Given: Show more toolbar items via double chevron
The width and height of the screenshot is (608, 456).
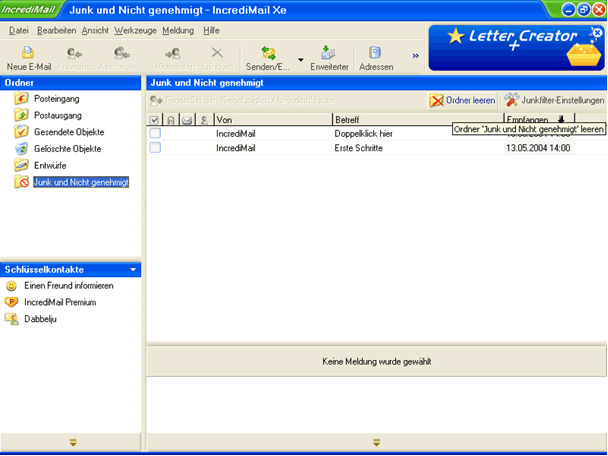Looking at the screenshot, I should tap(415, 56).
